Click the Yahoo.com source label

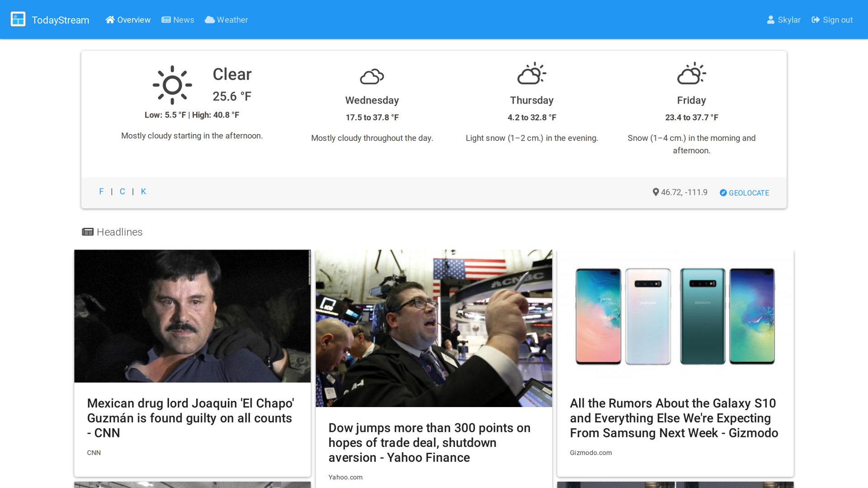(345, 477)
